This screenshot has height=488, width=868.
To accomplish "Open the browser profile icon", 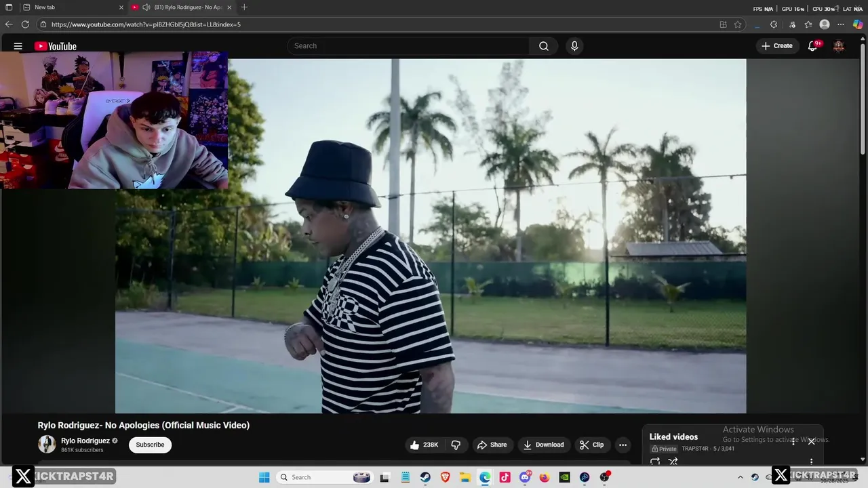I will [x=825, y=24].
